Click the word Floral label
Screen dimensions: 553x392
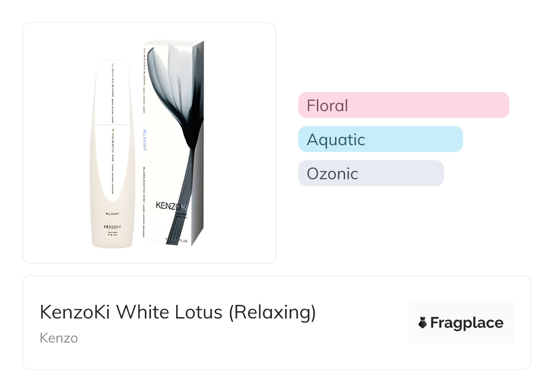point(327,105)
